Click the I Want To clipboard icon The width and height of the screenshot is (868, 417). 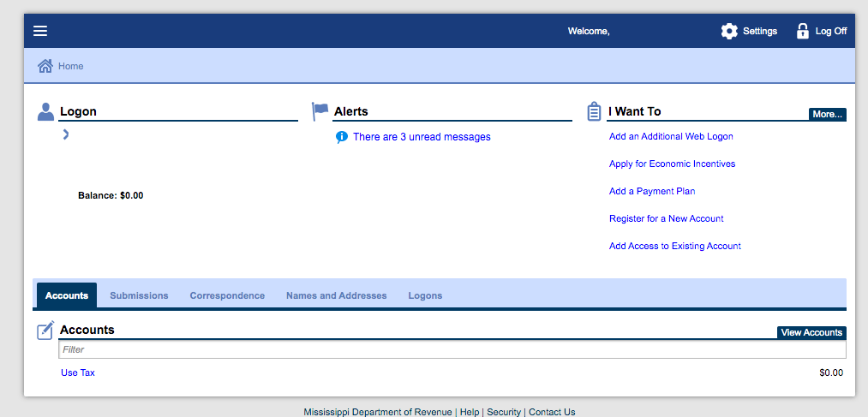[594, 111]
